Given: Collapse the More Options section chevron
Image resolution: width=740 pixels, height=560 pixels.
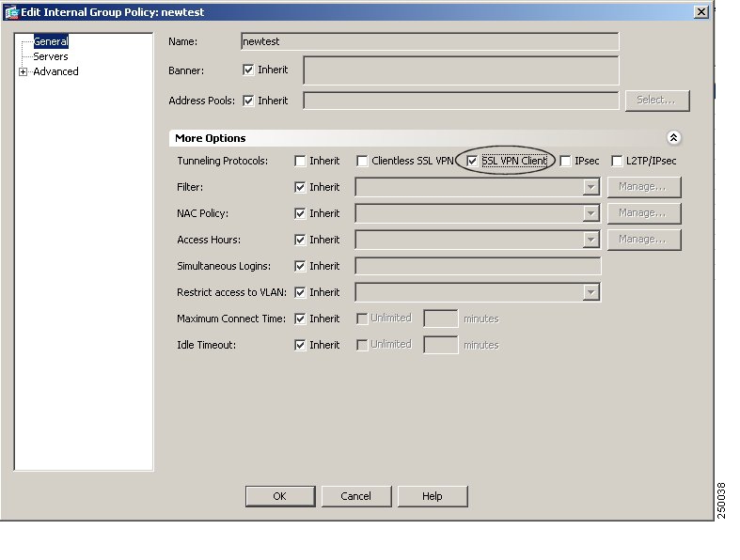Looking at the screenshot, I should [673, 138].
